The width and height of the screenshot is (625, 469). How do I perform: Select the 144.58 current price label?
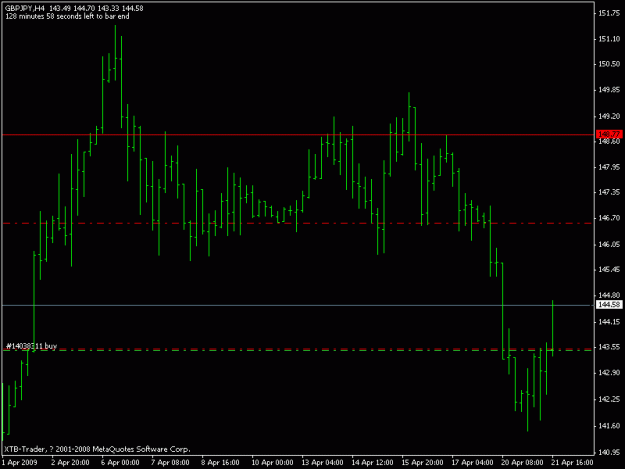(609, 305)
